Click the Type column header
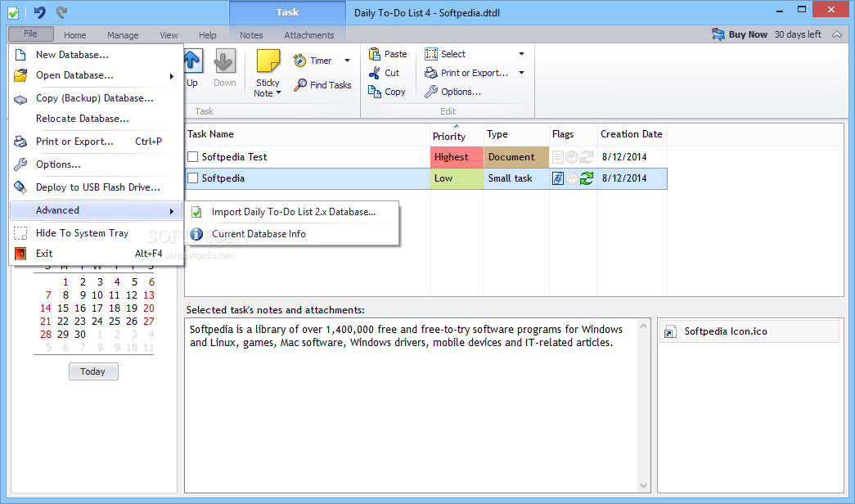Image resolution: width=855 pixels, height=504 pixels. 516,134
